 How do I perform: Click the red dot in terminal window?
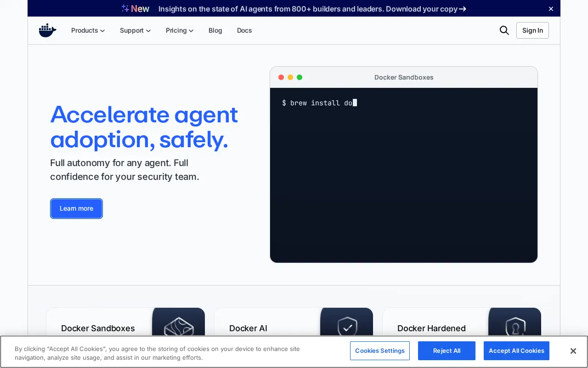[281, 77]
